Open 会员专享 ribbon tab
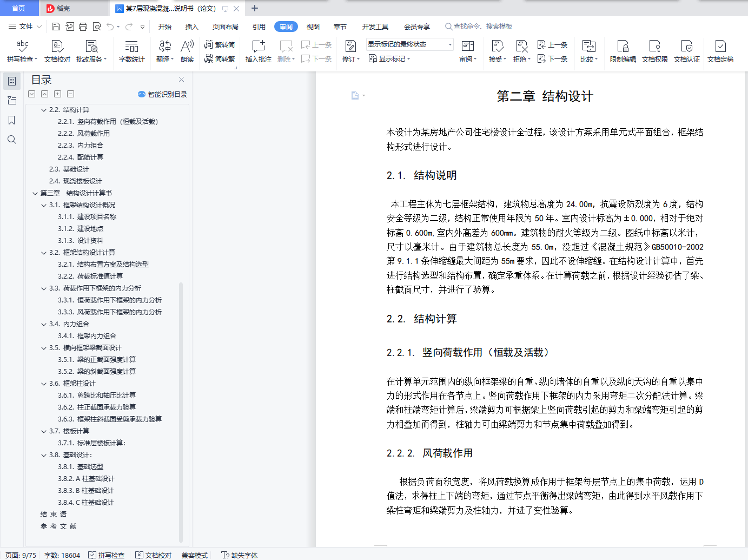 (417, 27)
